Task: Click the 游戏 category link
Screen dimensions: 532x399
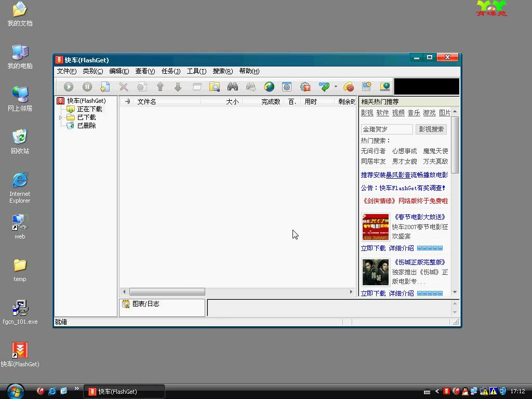Action: 429,113
